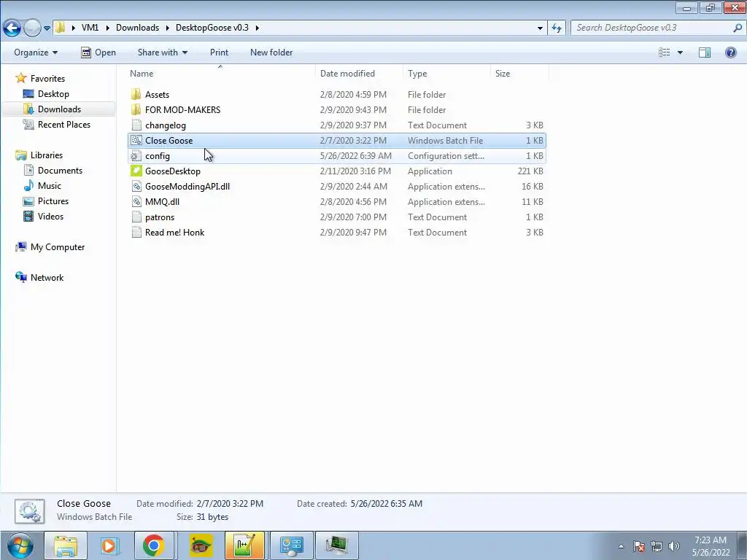Image resolution: width=747 pixels, height=560 pixels.
Task: Select Favorites in the navigation pane
Action: (47, 79)
